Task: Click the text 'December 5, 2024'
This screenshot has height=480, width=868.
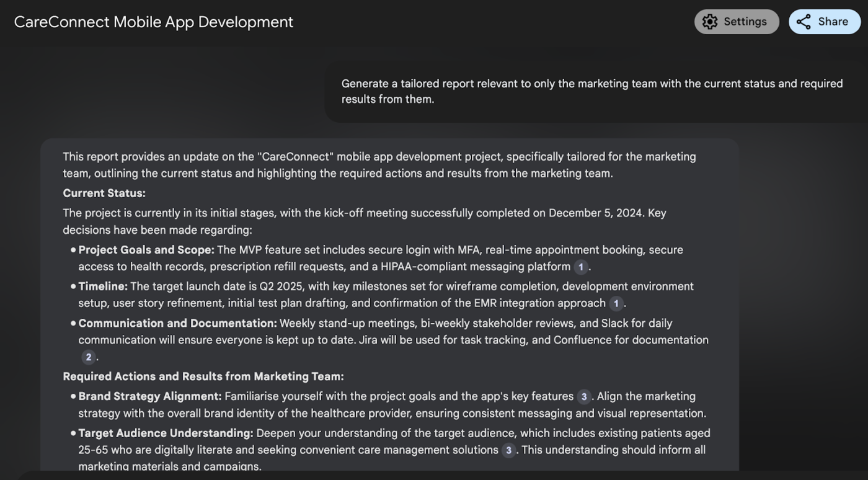Action: (x=596, y=213)
